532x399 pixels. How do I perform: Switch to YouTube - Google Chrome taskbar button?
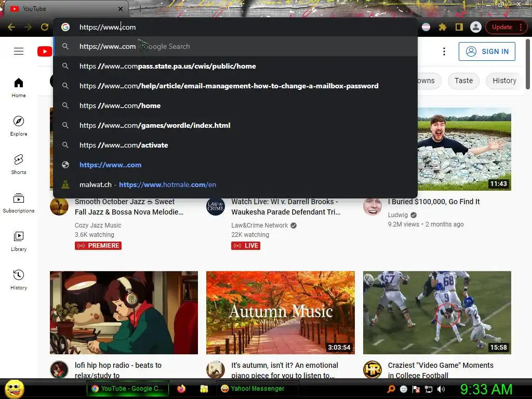tap(127, 389)
